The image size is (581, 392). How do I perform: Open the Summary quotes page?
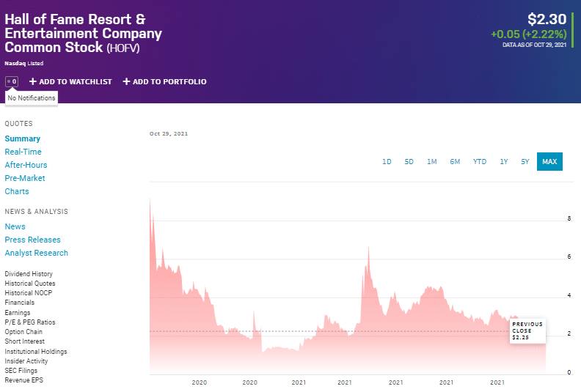point(23,138)
